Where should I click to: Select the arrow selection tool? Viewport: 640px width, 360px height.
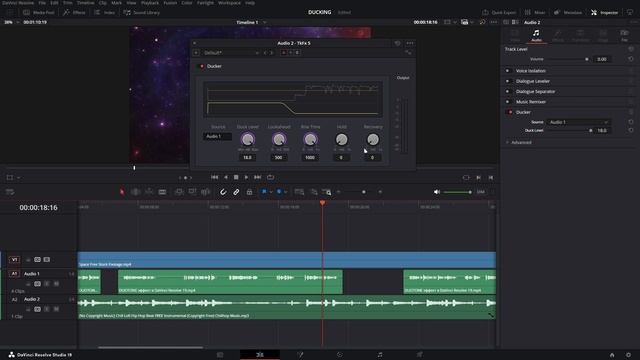(122, 192)
